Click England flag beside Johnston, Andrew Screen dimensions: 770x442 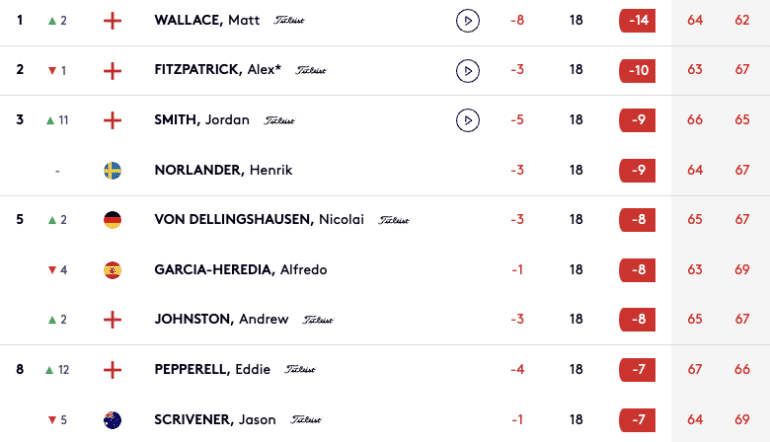[x=112, y=320]
